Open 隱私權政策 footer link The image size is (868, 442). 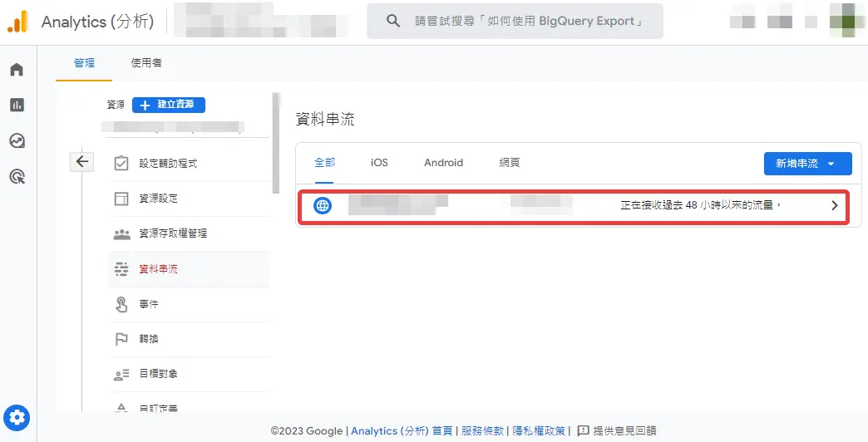click(539, 431)
